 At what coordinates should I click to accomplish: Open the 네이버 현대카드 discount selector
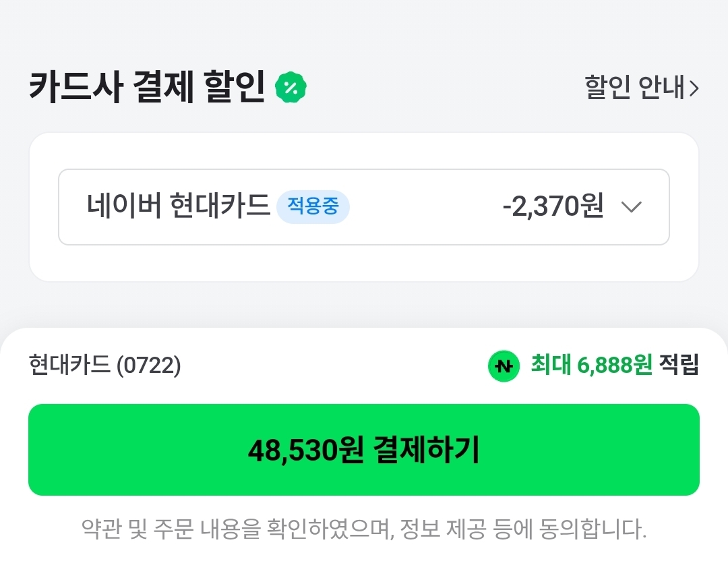point(364,207)
